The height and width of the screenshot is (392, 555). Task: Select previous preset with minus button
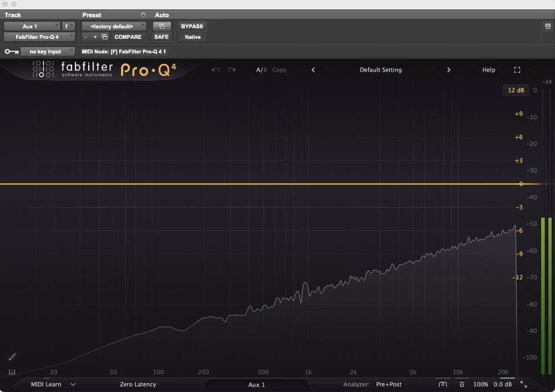click(85, 37)
